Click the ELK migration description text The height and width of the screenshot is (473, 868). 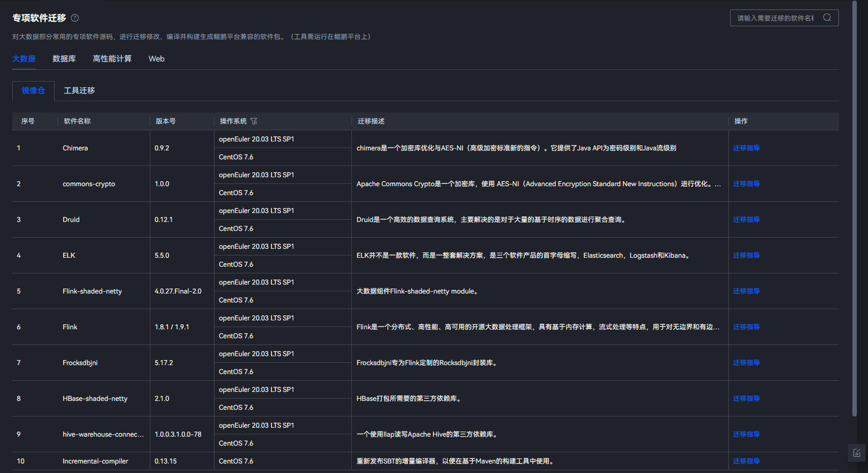point(524,256)
